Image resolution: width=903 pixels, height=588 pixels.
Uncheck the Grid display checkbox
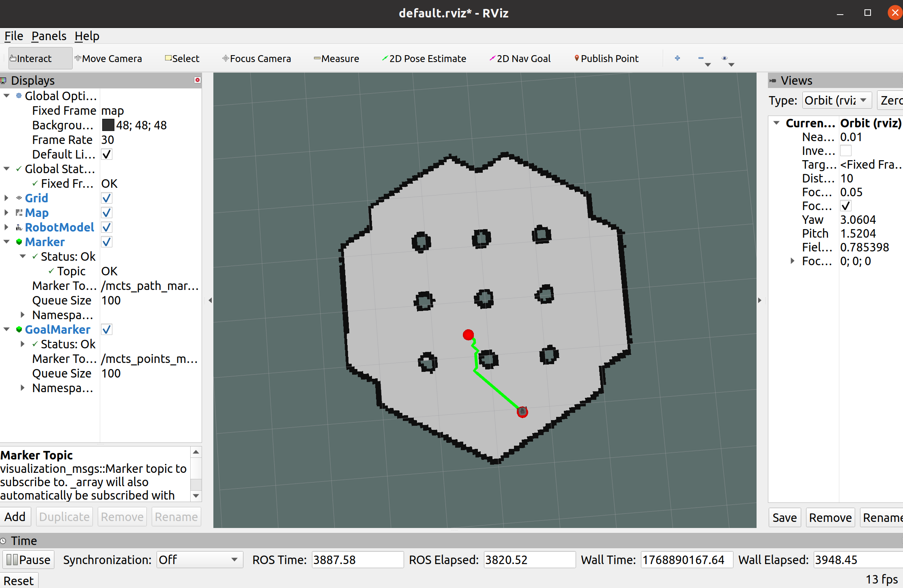pos(107,198)
